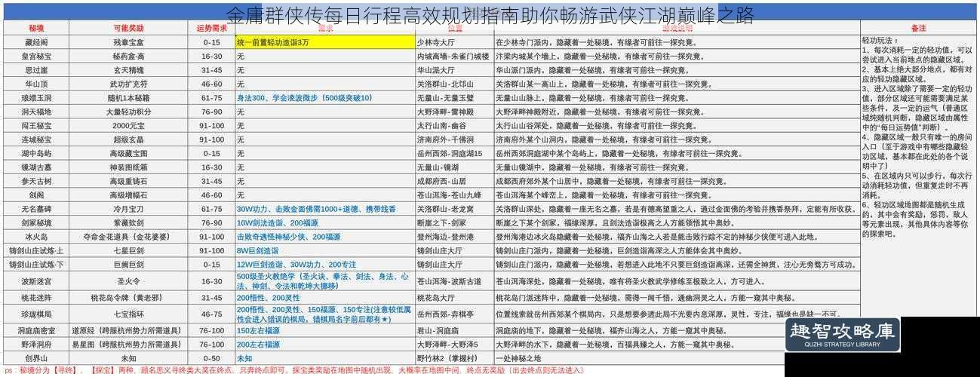Screen dimensions: 980x377
Task: Click the 少林寺大厅 location cell
Action: coord(454,42)
